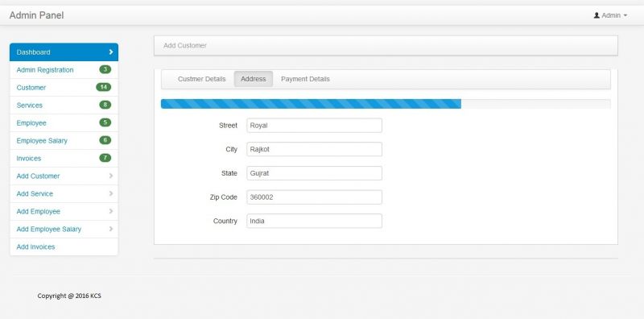This screenshot has width=644, height=319.
Task: Go to Add Invoices in the sidebar
Action: click(x=64, y=246)
